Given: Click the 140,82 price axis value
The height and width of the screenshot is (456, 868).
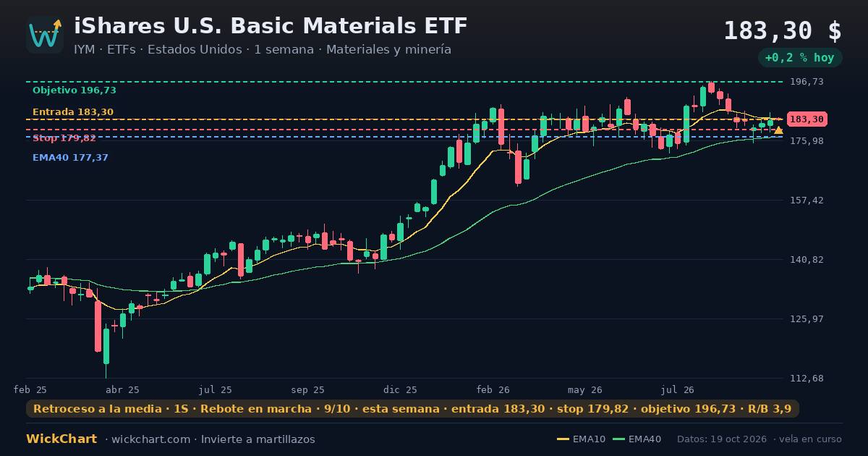Looking at the screenshot, I should coord(807,259).
